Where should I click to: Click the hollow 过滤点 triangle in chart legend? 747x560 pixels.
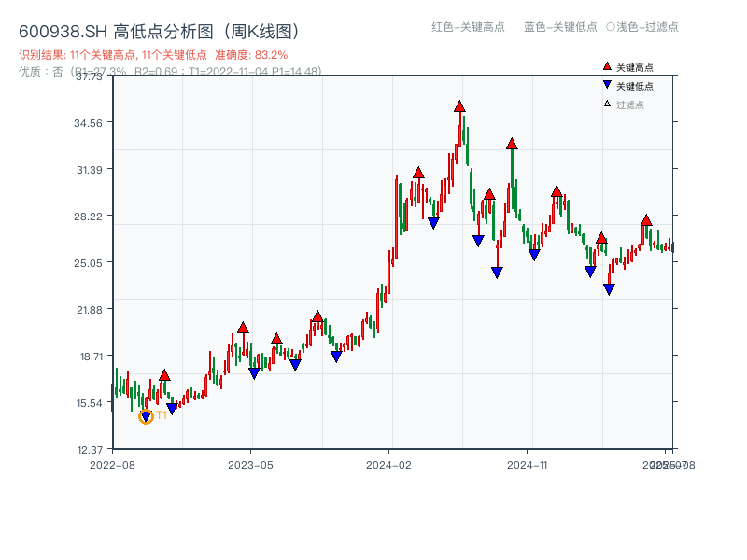tap(607, 104)
